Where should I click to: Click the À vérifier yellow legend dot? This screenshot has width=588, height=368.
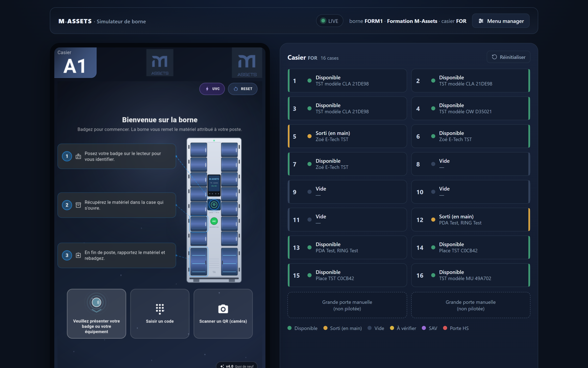(x=392, y=328)
